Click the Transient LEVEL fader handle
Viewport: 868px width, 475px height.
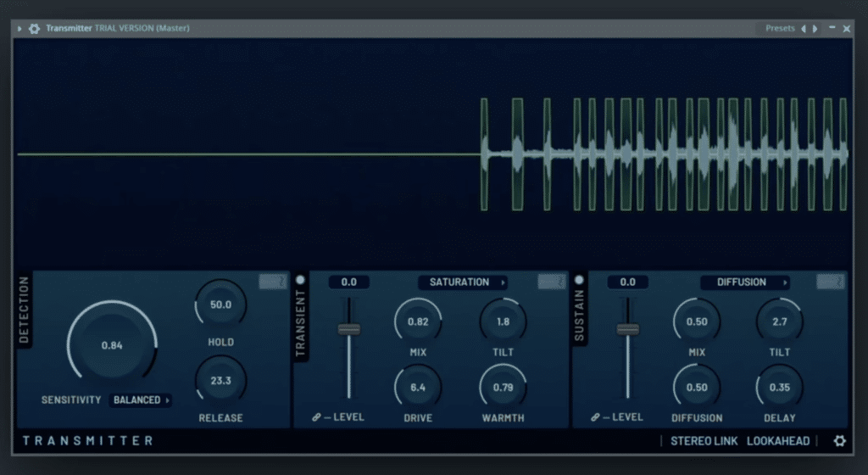[x=349, y=329]
